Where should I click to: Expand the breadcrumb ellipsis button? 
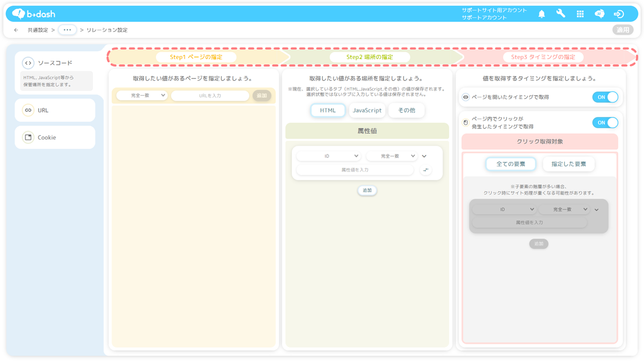(67, 30)
